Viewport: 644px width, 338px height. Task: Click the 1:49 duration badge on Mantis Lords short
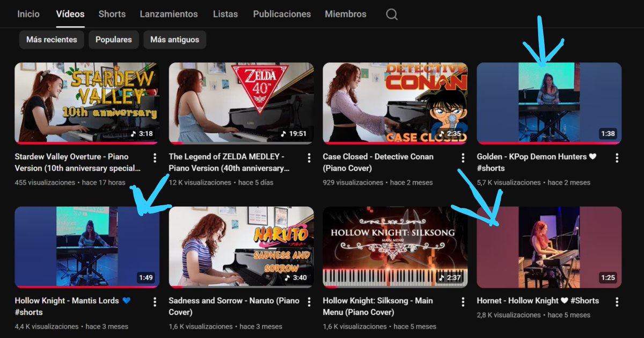145,278
